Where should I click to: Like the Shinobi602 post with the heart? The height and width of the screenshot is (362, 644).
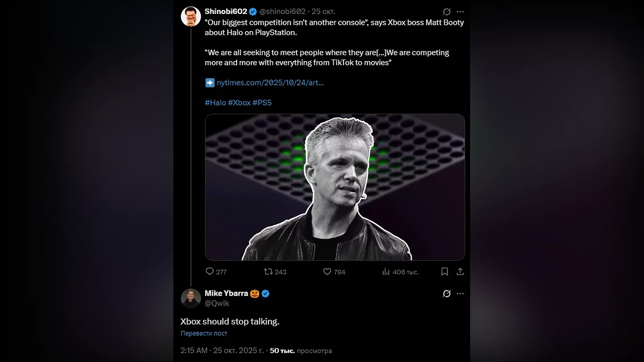point(327,272)
